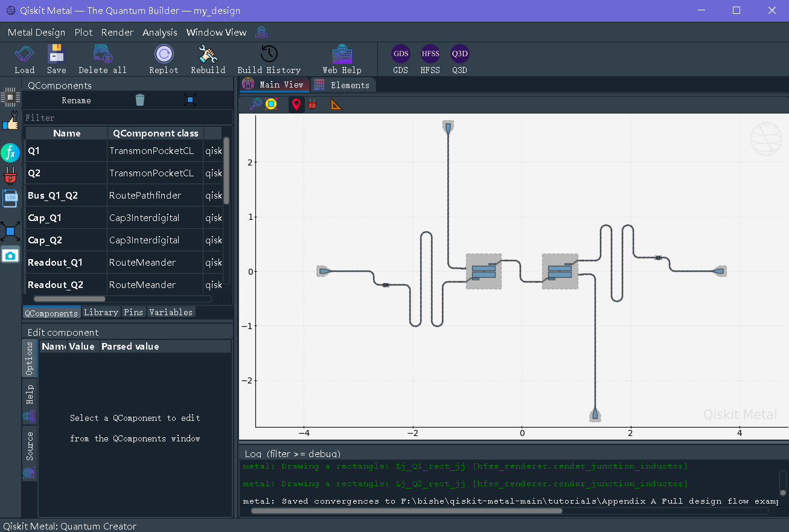Toggle the red location pin in plot toolbar
The height and width of the screenshot is (532, 789).
pos(296,104)
